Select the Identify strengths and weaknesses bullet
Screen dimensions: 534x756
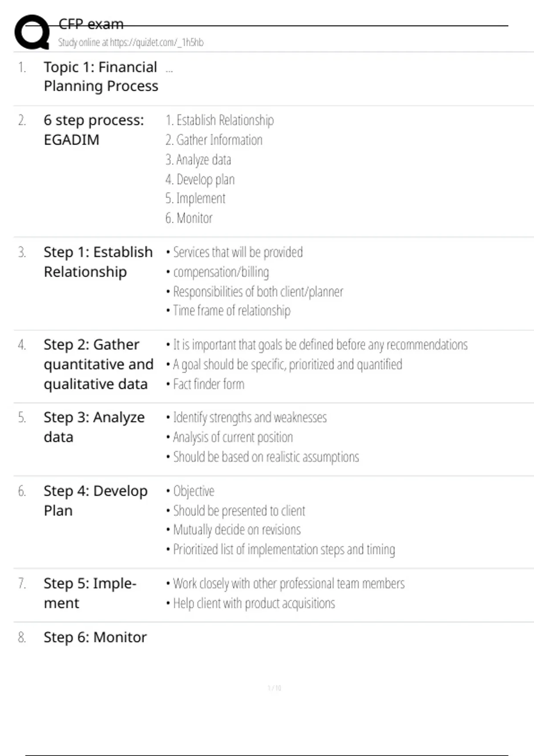250,418
